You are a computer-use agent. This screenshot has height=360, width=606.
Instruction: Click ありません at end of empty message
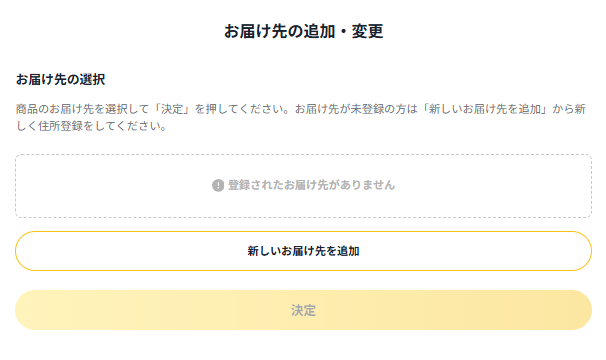point(367,185)
